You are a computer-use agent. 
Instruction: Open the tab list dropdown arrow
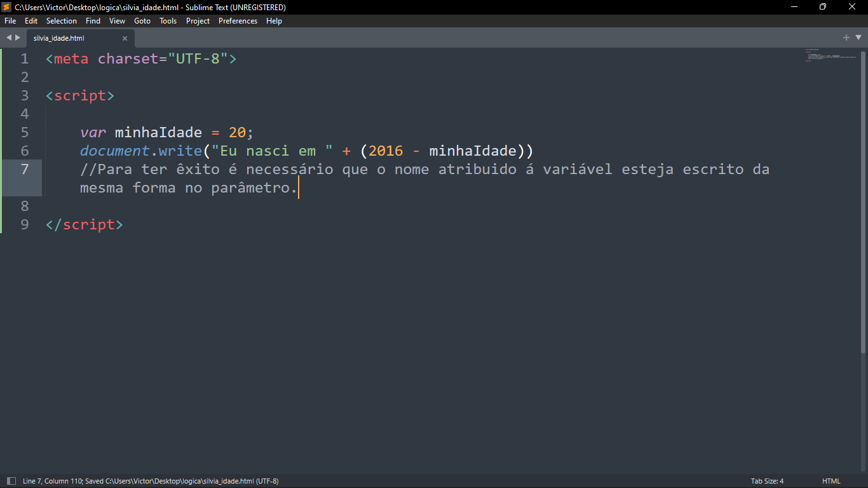click(858, 37)
